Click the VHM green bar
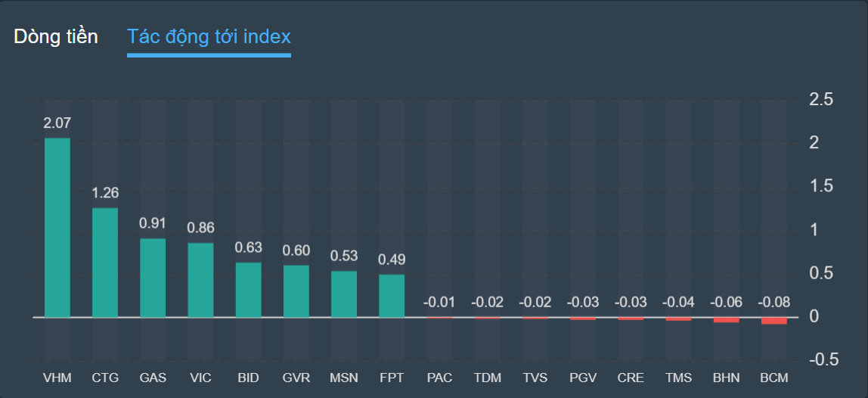 pos(57,227)
